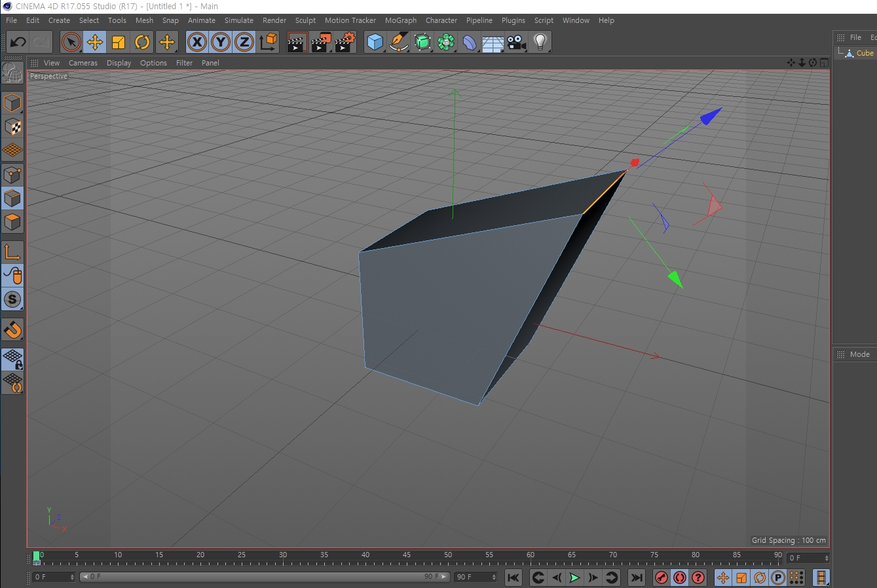Open the File menu

pos(11,20)
